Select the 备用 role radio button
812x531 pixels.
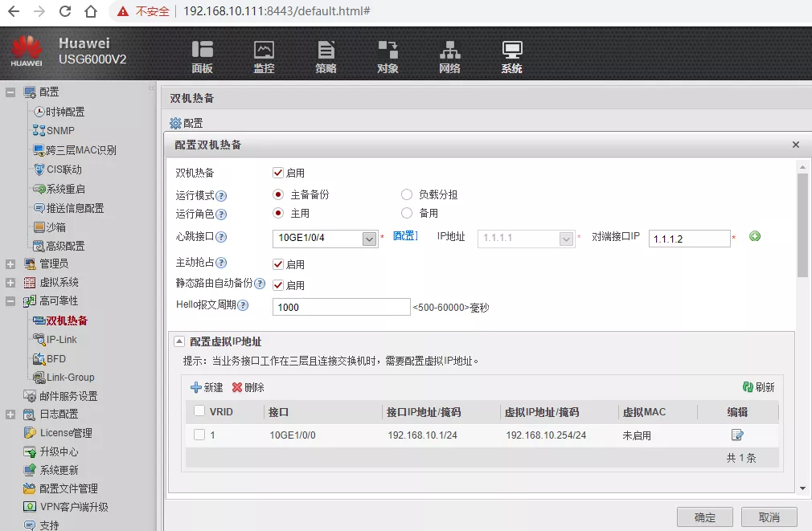tap(407, 214)
